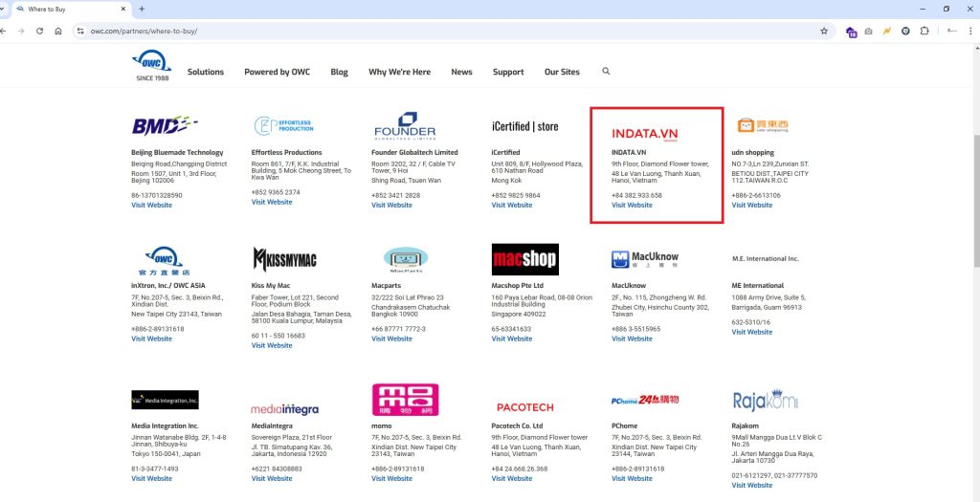Visit Website for MediaIntegra
This screenshot has height=502, width=980.
click(272, 478)
